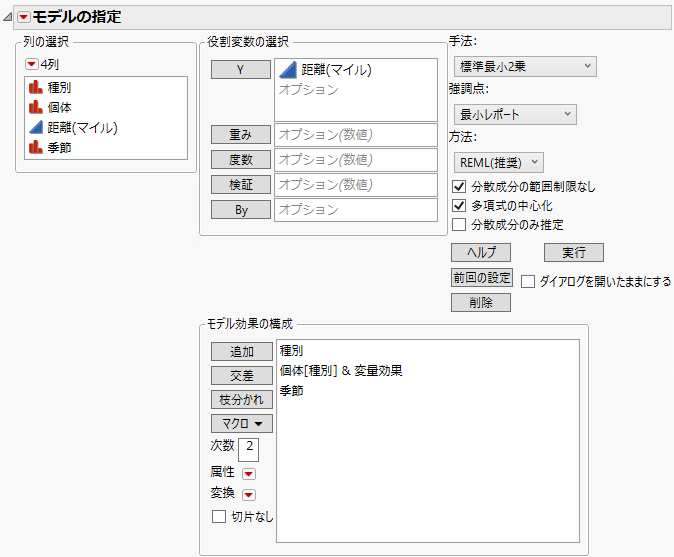This screenshot has height=557, width=674.
Task: Click the 距離(マイル) continuous icon in column list
Action: [37, 128]
